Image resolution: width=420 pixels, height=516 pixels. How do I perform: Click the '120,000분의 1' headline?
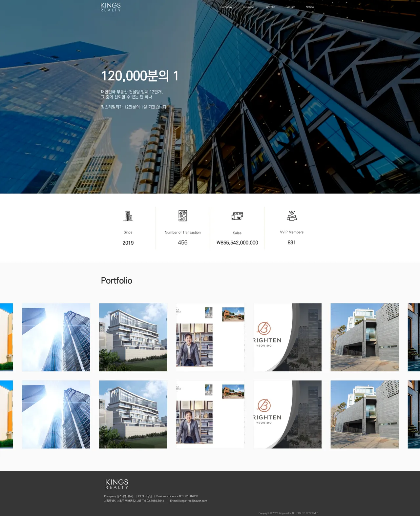(x=140, y=76)
